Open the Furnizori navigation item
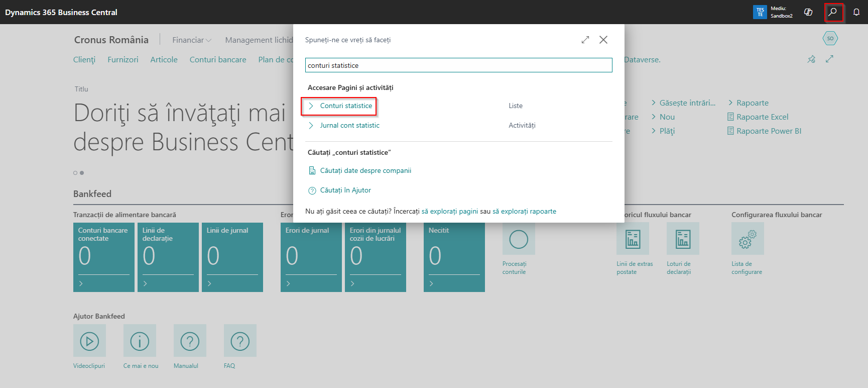Image resolution: width=868 pixels, height=388 pixels. tap(123, 60)
